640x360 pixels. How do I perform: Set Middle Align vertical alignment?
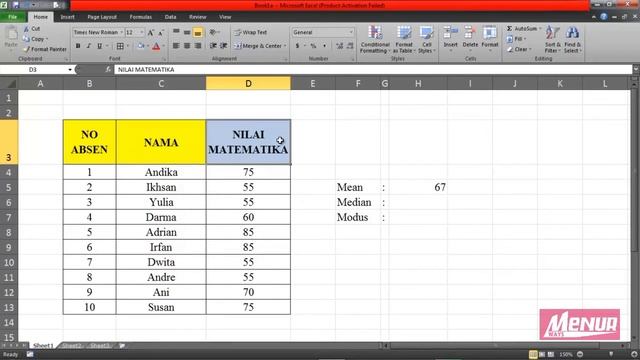click(x=187, y=32)
